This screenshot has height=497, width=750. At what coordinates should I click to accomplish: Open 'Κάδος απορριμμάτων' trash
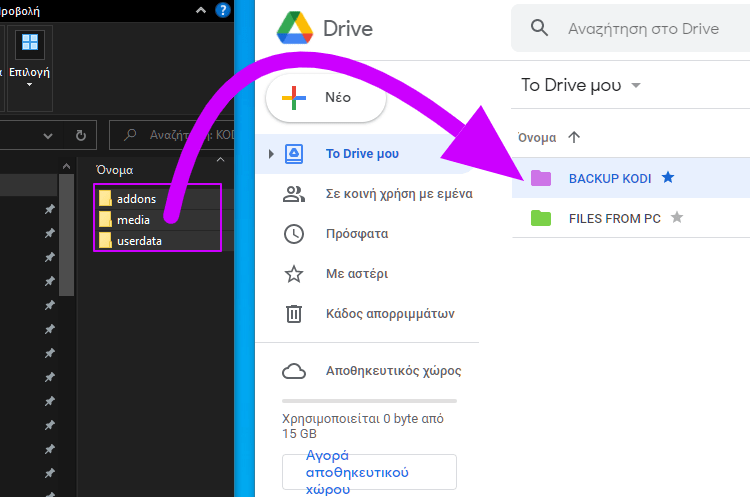point(390,314)
